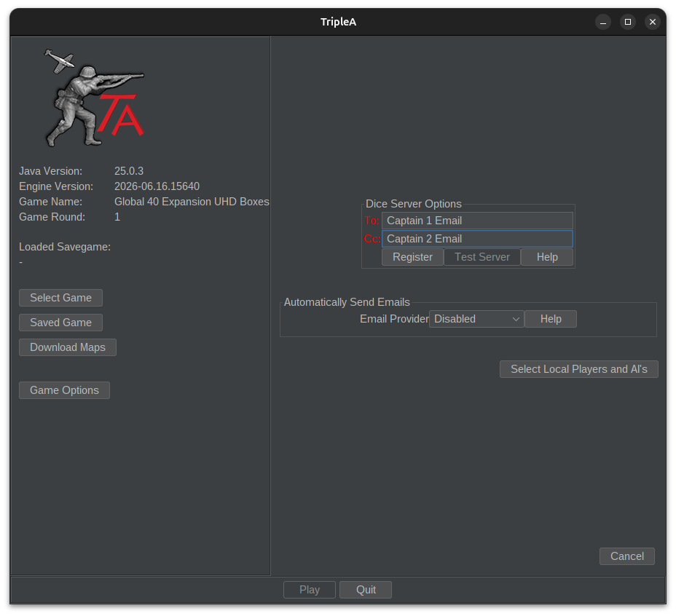
Task: Click the Saved Game button
Action: pos(60,323)
